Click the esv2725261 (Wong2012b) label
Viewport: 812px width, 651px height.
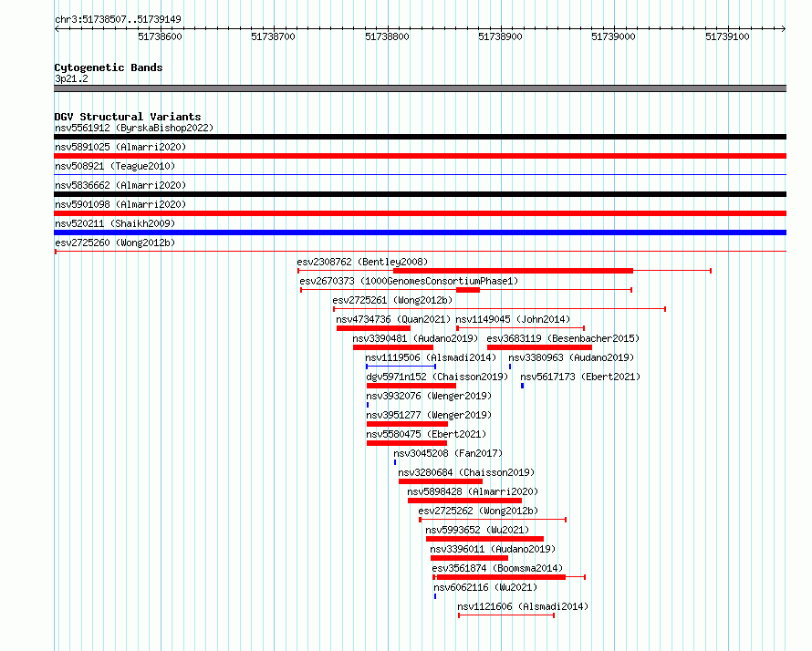pyautogui.click(x=392, y=300)
